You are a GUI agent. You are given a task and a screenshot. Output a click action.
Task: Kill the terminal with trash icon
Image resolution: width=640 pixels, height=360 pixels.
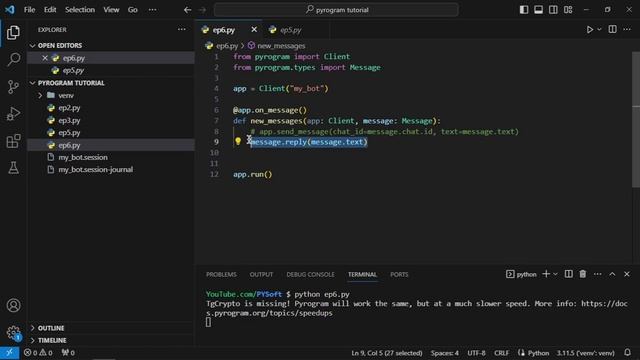(583, 274)
